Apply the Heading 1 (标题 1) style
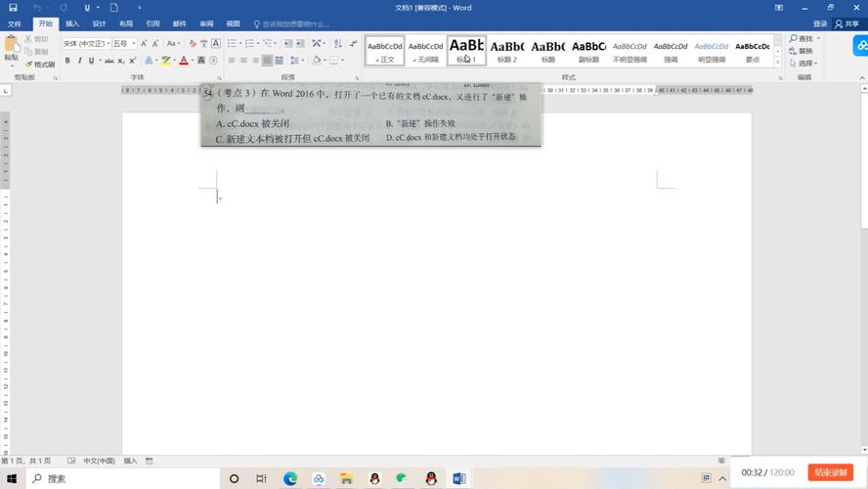 [466, 51]
